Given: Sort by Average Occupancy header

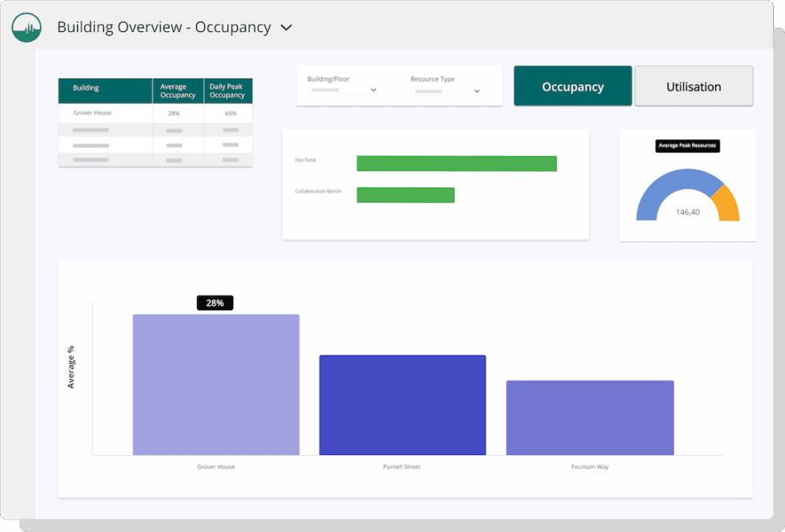Looking at the screenshot, I should 178,91.
